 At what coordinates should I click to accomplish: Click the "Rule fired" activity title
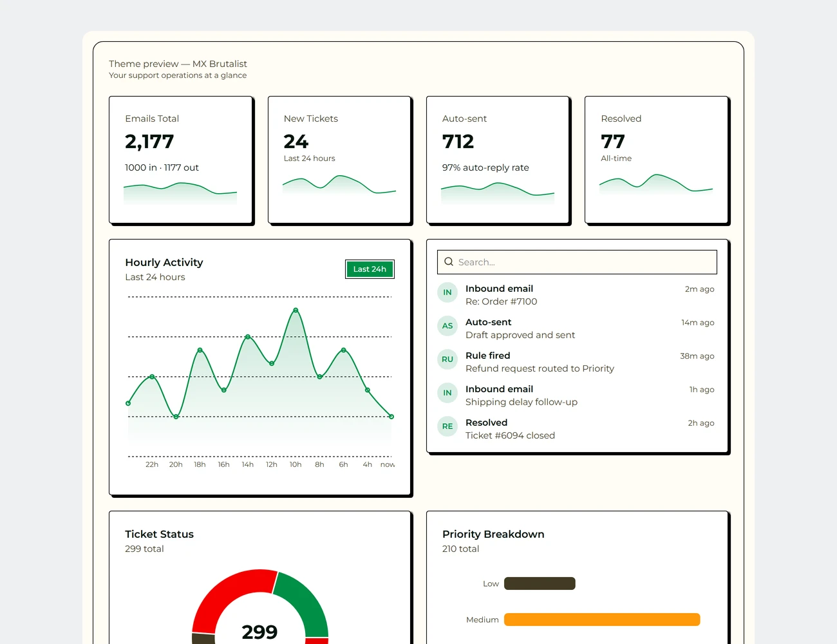click(x=488, y=355)
